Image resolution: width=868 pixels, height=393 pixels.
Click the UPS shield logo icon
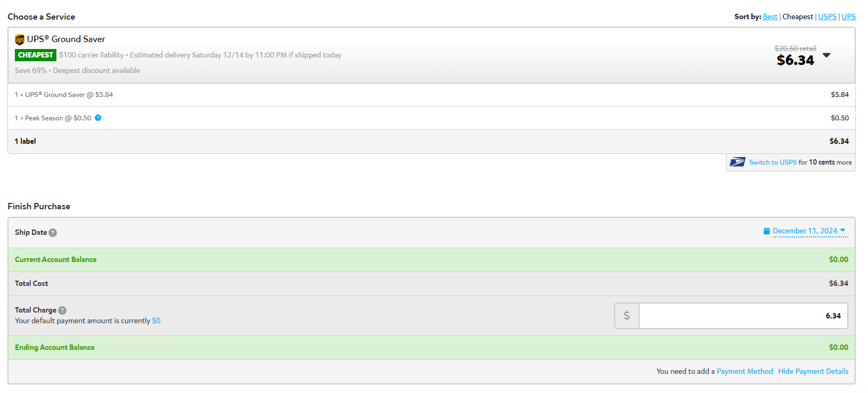coord(20,39)
